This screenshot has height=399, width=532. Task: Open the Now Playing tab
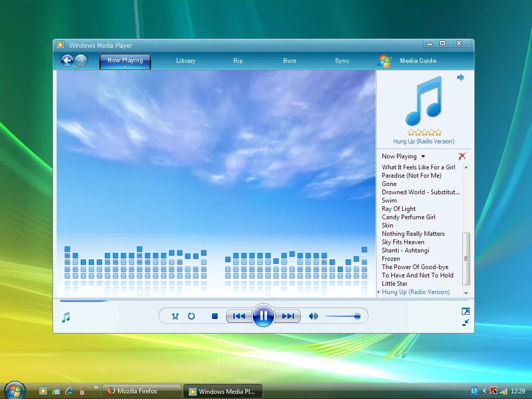coord(125,60)
